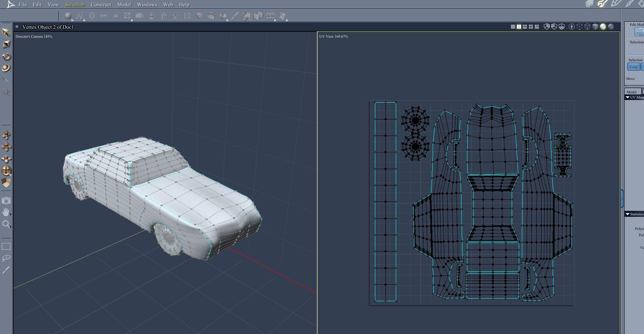Select the polyline drawing tool
The height and width of the screenshot is (334, 644).
79,16
